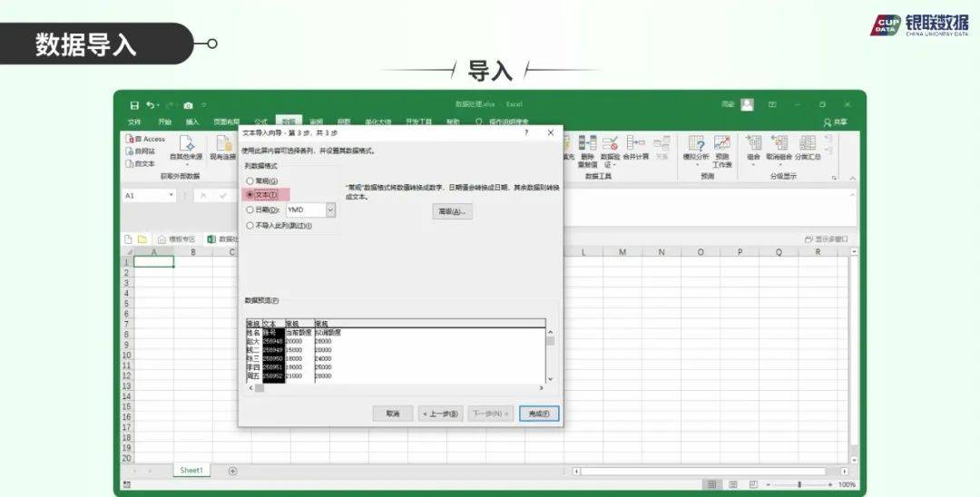980x497 pixels.
Task: Open the 开发工具 ribbon tab
Action: pos(418,122)
